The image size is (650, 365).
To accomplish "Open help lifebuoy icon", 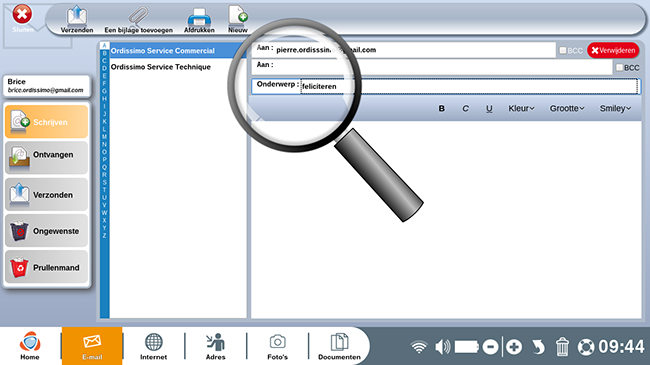I will coord(586,347).
